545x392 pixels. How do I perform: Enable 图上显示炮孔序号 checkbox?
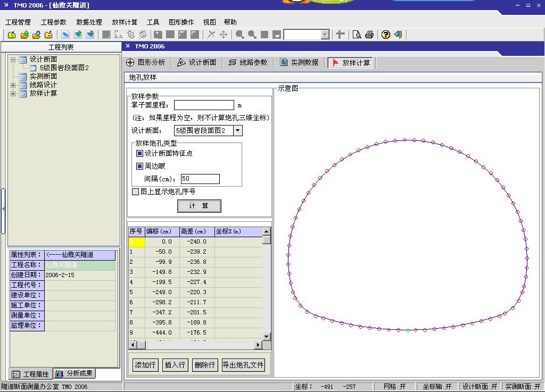click(x=135, y=192)
